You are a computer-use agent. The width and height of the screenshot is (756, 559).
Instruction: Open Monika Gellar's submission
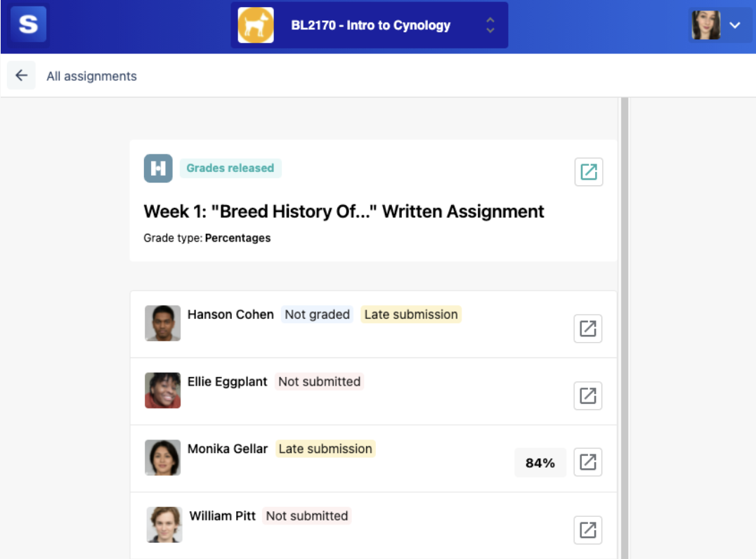coord(588,462)
